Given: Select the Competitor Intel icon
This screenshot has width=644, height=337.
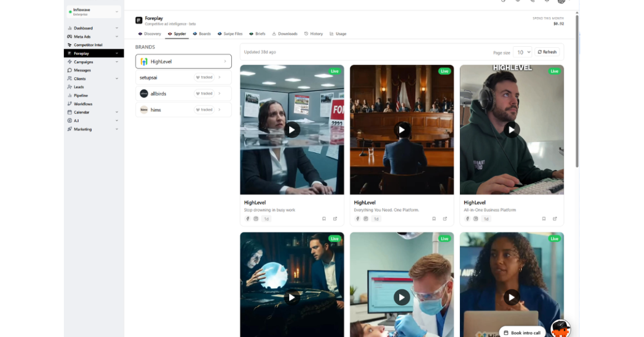Looking at the screenshot, I should coord(70,45).
